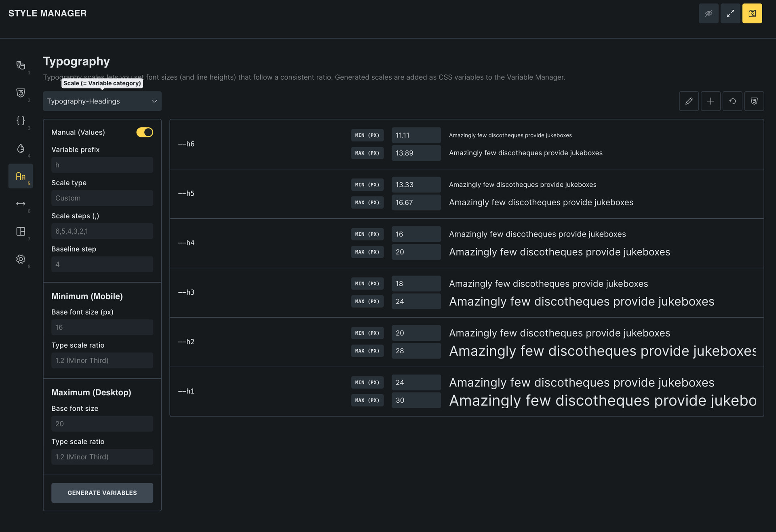Open the Settings gear panel
776x532 pixels.
(21, 259)
